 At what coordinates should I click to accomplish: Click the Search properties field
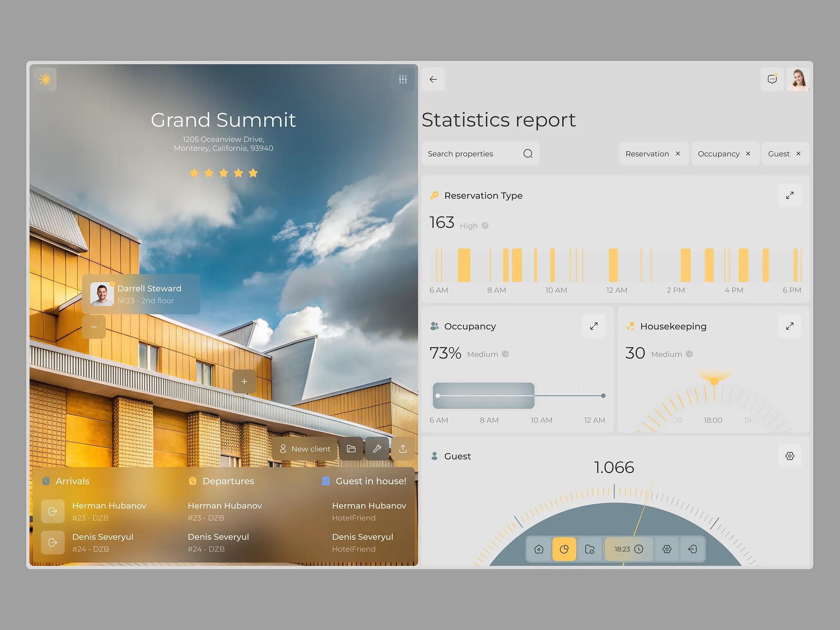point(471,154)
